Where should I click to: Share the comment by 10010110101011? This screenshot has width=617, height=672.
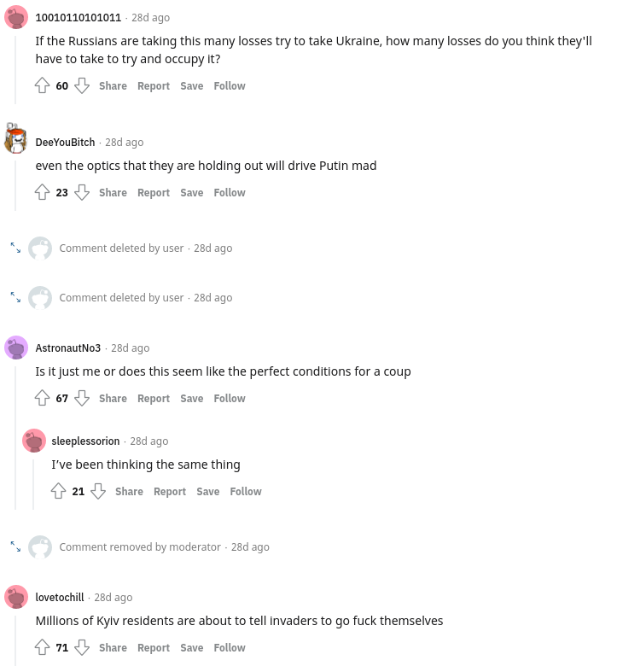pyautogui.click(x=113, y=85)
